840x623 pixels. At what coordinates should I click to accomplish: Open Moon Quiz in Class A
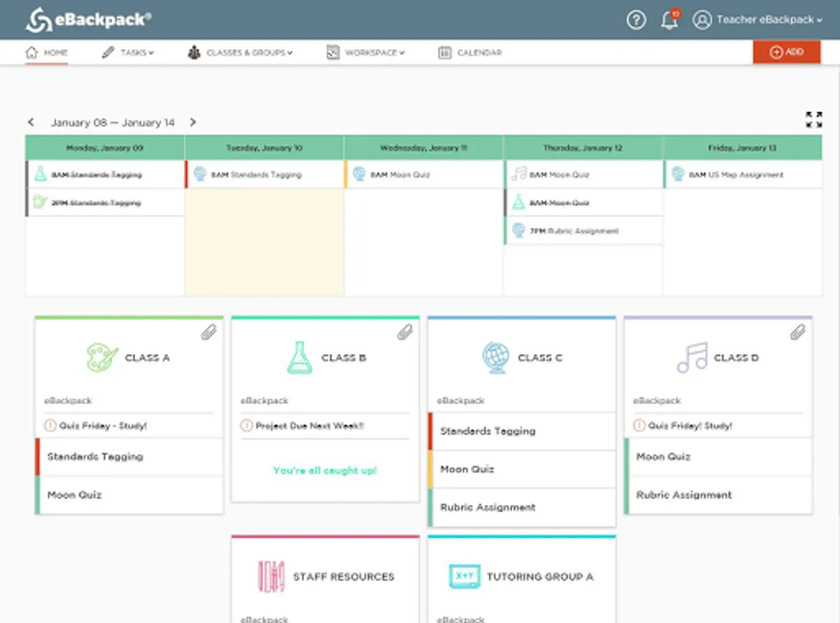click(x=129, y=495)
